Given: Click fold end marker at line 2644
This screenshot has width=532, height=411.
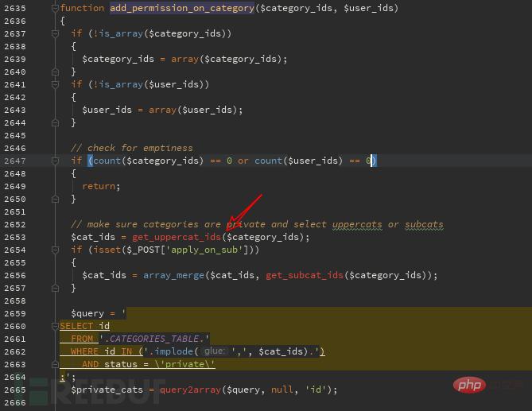Looking at the screenshot, I should coord(55,122).
